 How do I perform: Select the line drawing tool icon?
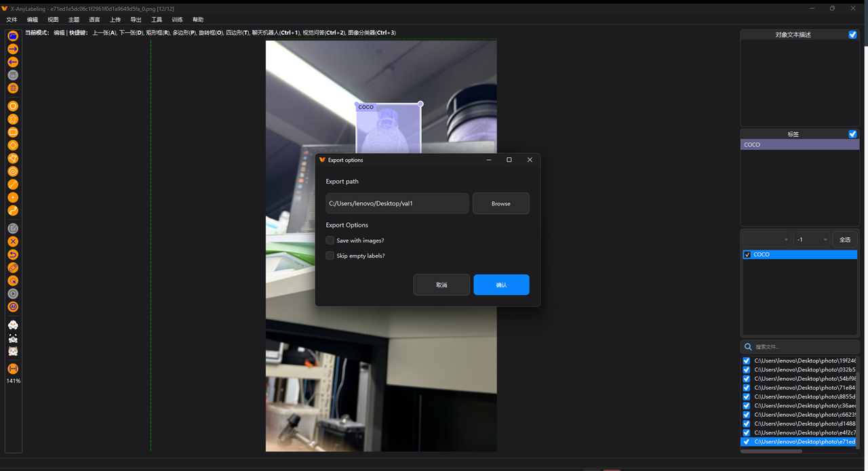point(13,184)
